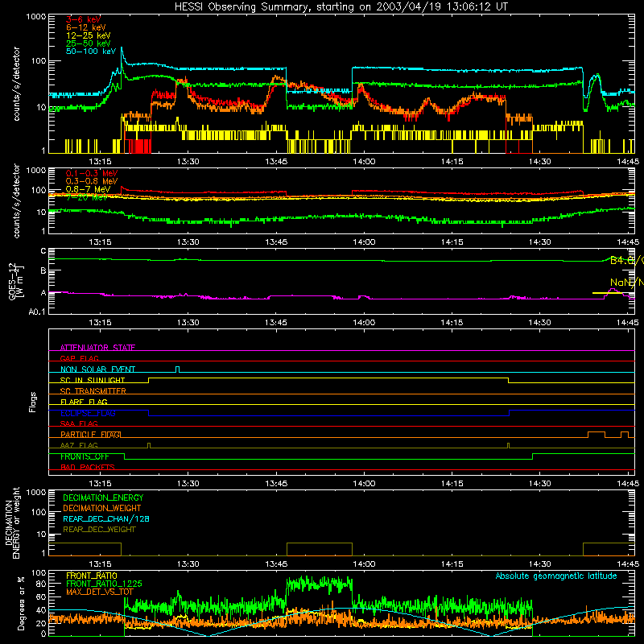
Task: Click the A0.1 tick label in GOES panel
Action: coord(36,312)
